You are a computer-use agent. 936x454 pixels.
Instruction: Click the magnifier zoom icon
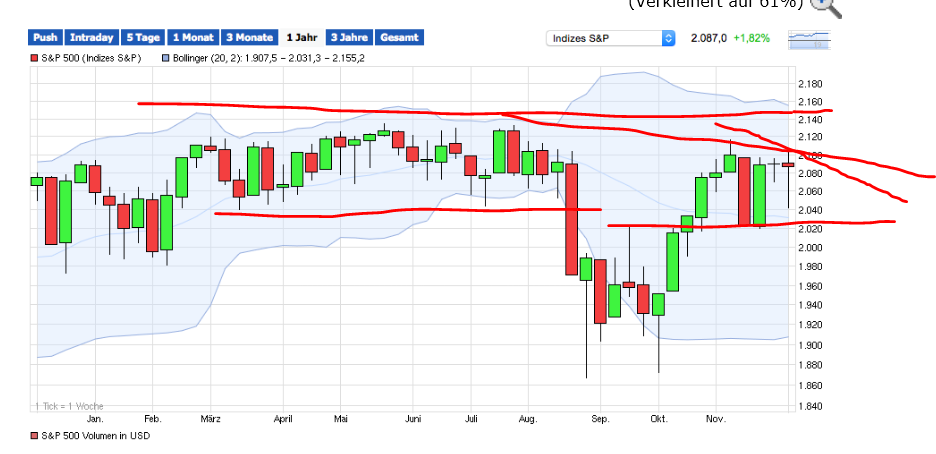[826, 6]
